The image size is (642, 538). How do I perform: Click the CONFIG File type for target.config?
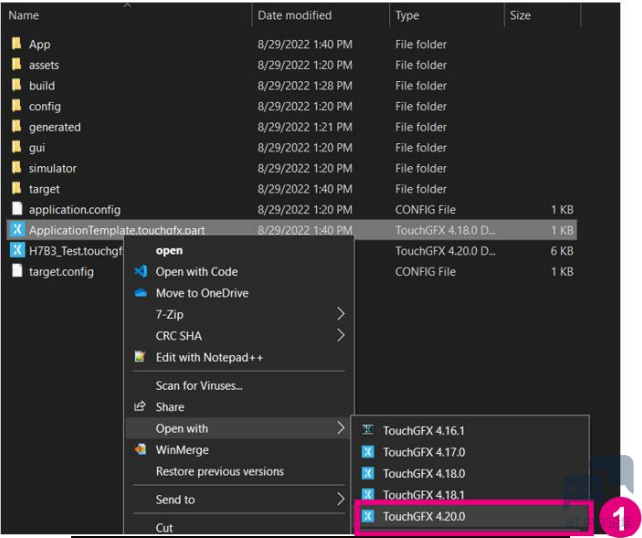point(425,271)
